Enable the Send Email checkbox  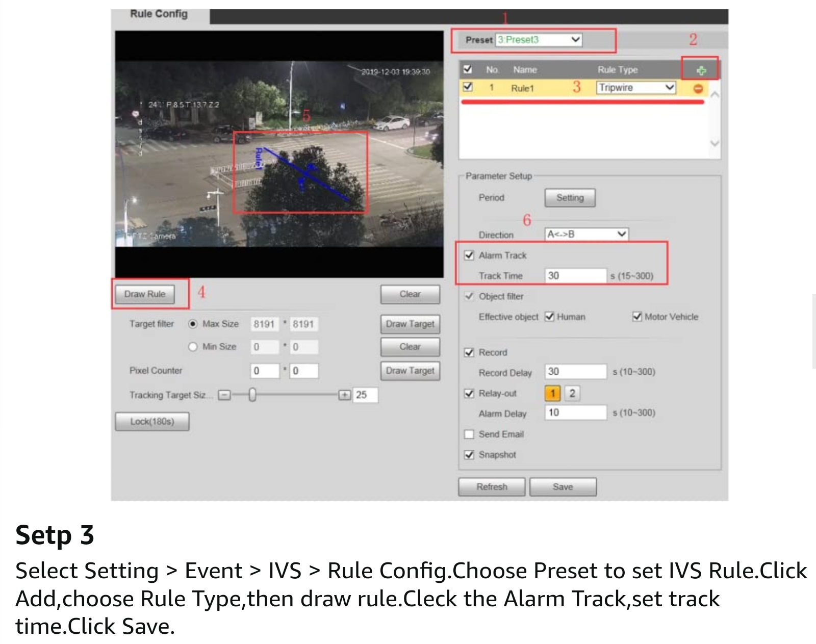point(469,434)
